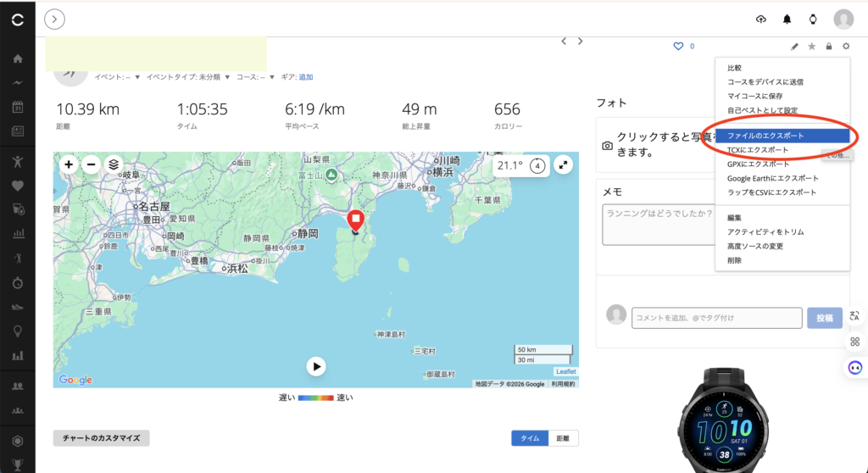The height and width of the screenshot is (473, 868).
Task: Open the stopwatch icon in sidebar
Action: click(x=18, y=283)
